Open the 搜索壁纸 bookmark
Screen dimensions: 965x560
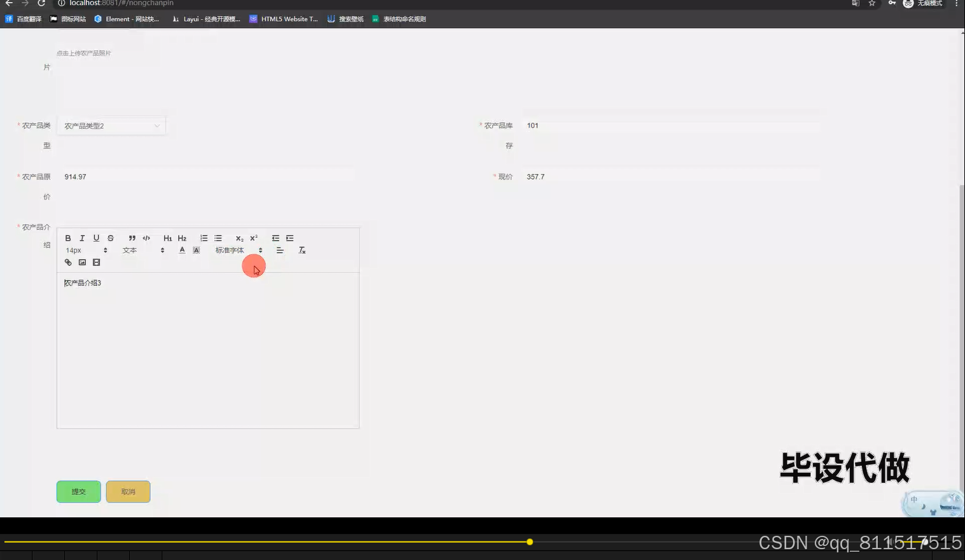(346, 19)
